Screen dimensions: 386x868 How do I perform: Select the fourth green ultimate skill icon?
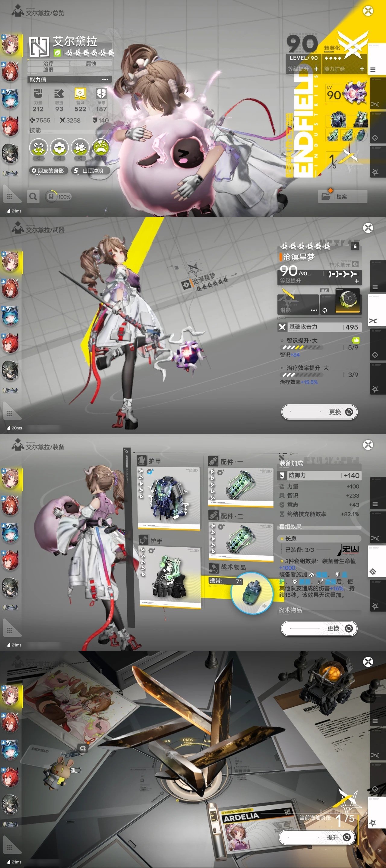[x=101, y=148]
